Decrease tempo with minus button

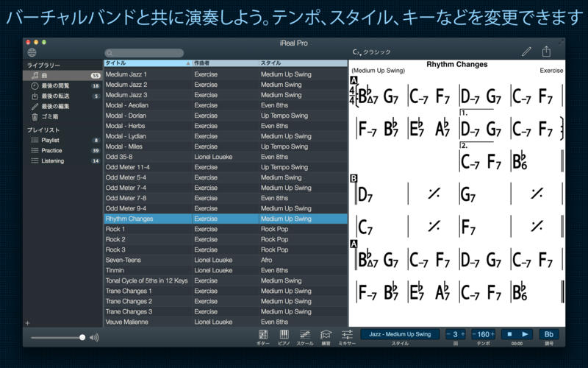pyautogui.click(x=474, y=334)
